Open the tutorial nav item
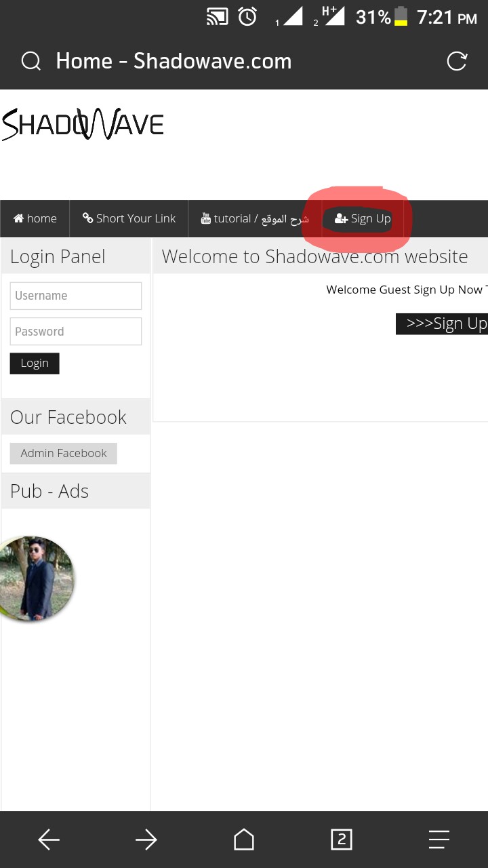 pos(255,218)
